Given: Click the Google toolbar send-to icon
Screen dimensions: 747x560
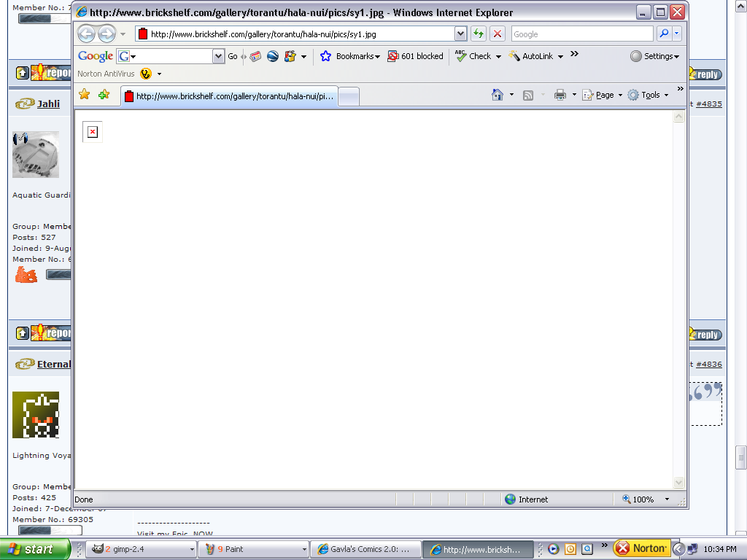Looking at the screenshot, I should coord(290,56).
